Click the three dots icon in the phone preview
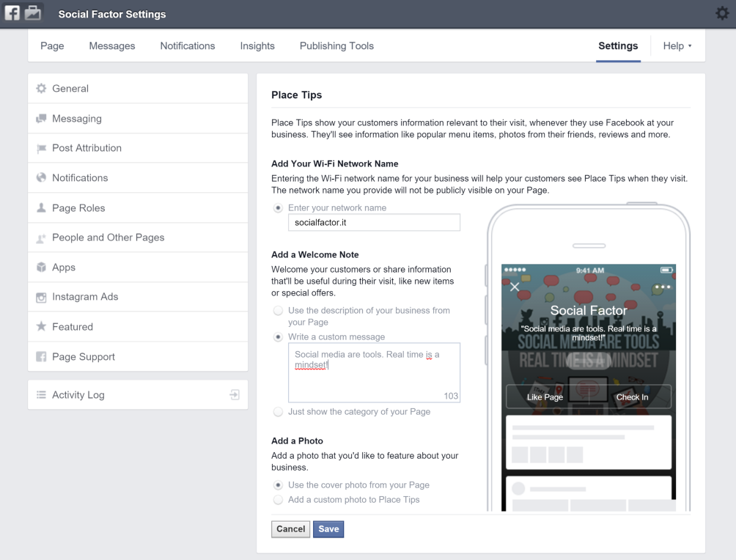The width and height of the screenshot is (736, 560). coord(663,287)
